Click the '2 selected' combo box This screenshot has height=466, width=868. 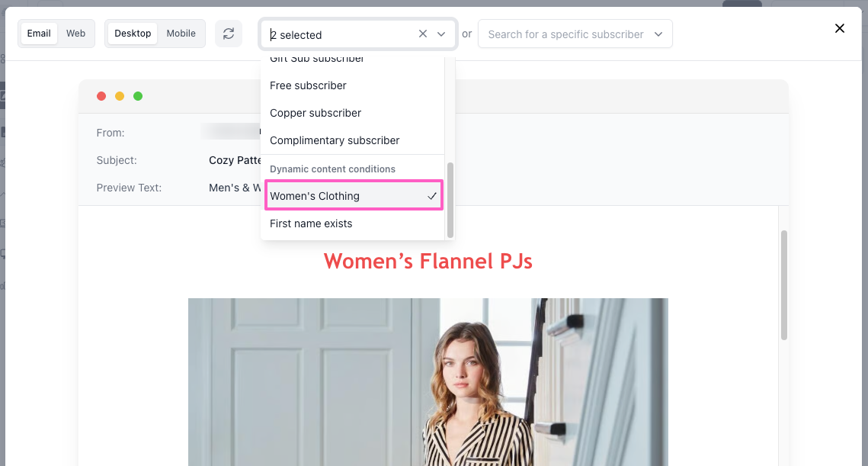[339, 34]
